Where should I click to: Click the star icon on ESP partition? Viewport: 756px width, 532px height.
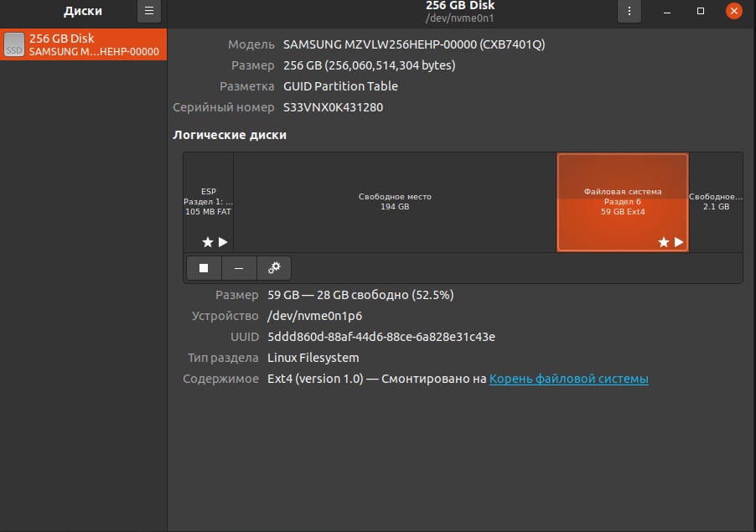point(208,242)
